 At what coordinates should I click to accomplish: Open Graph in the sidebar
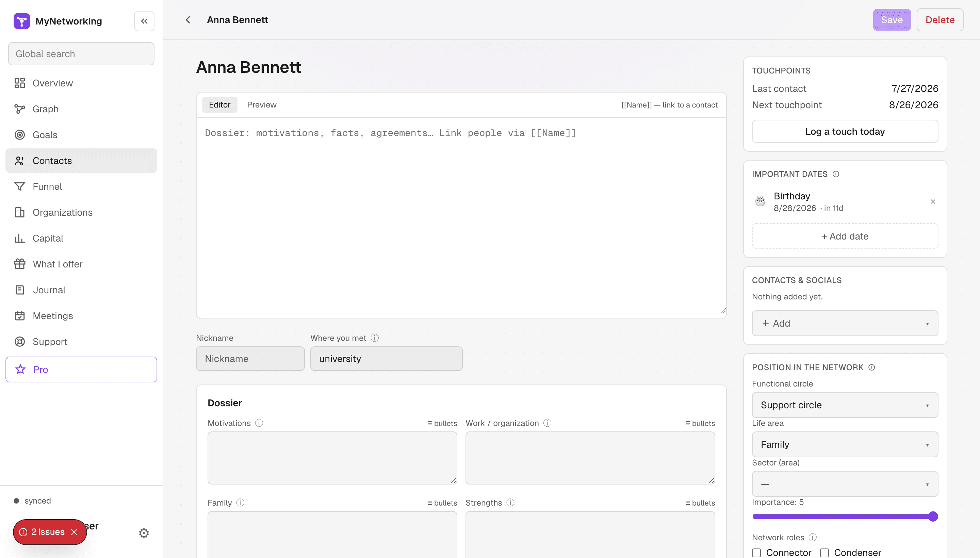[81, 109]
